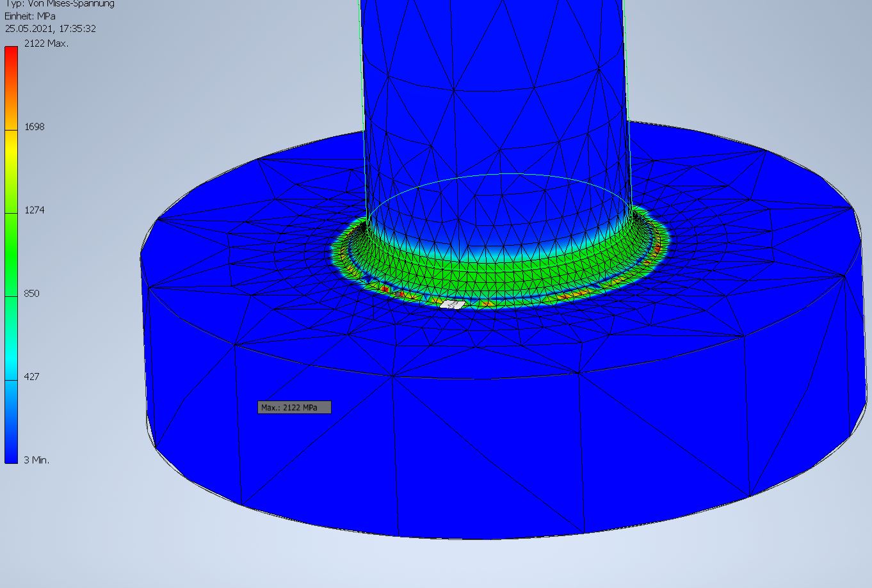872x588 pixels.
Task: Click the "3 Min." legend value
Action: 36,460
